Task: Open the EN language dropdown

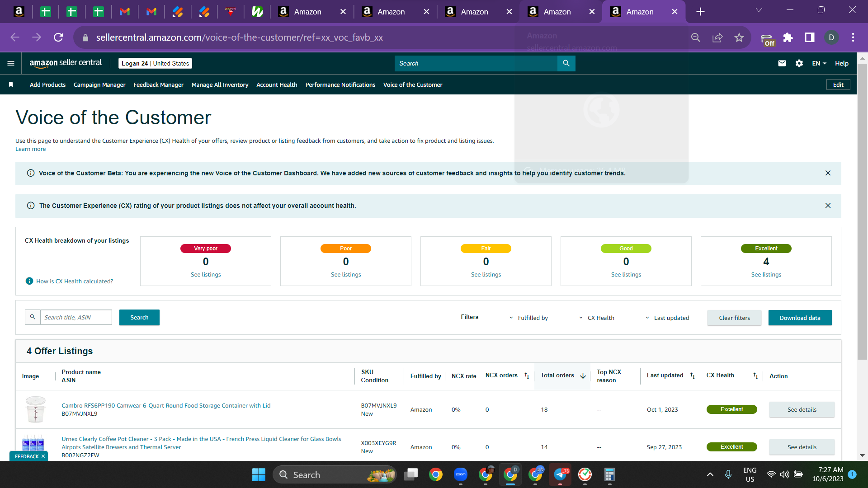Action: [819, 63]
